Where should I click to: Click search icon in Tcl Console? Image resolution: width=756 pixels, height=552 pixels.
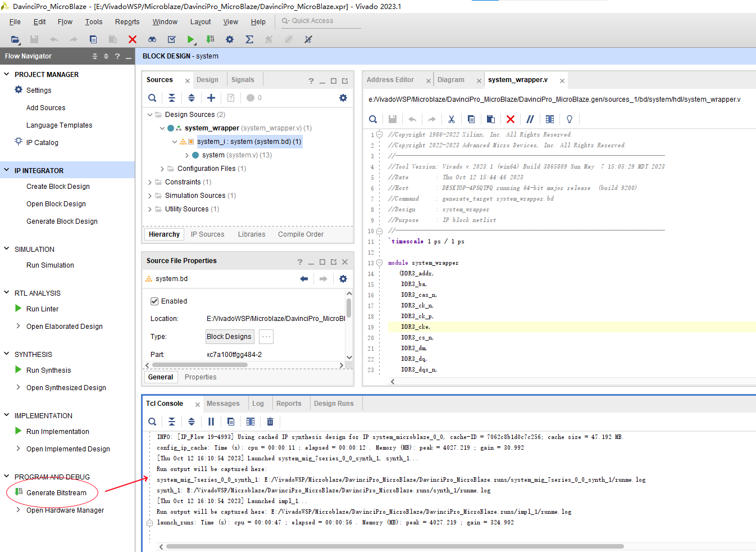coord(152,422)
